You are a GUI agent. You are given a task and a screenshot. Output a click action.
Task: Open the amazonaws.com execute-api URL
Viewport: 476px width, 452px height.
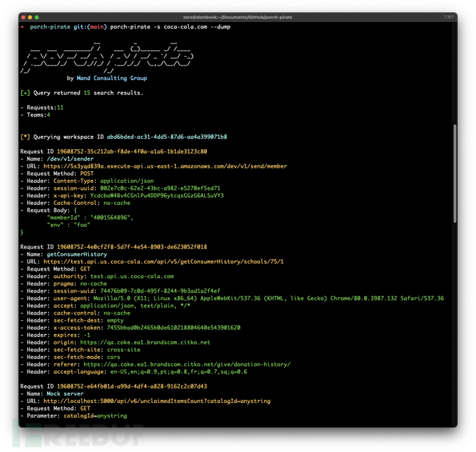point(165,166)
